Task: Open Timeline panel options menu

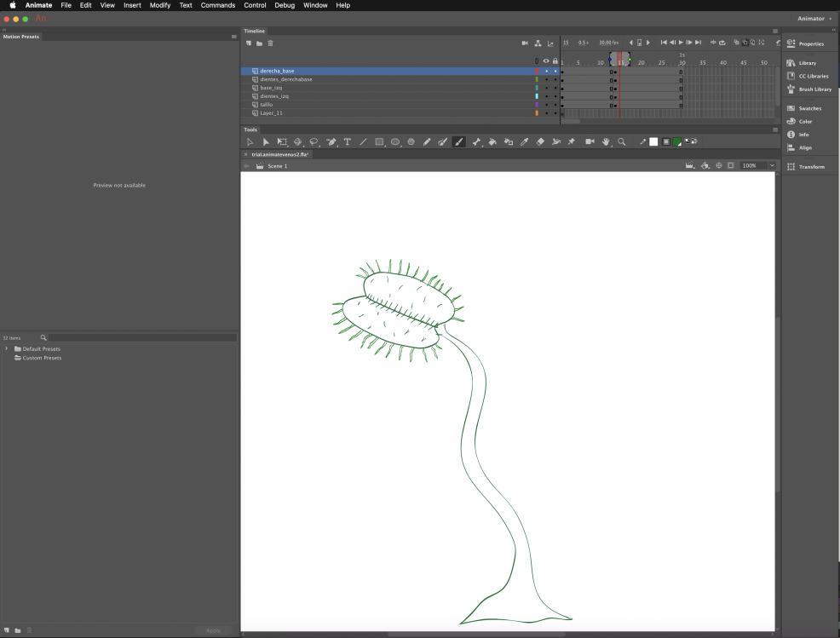Action: click(x=775, y=31)
